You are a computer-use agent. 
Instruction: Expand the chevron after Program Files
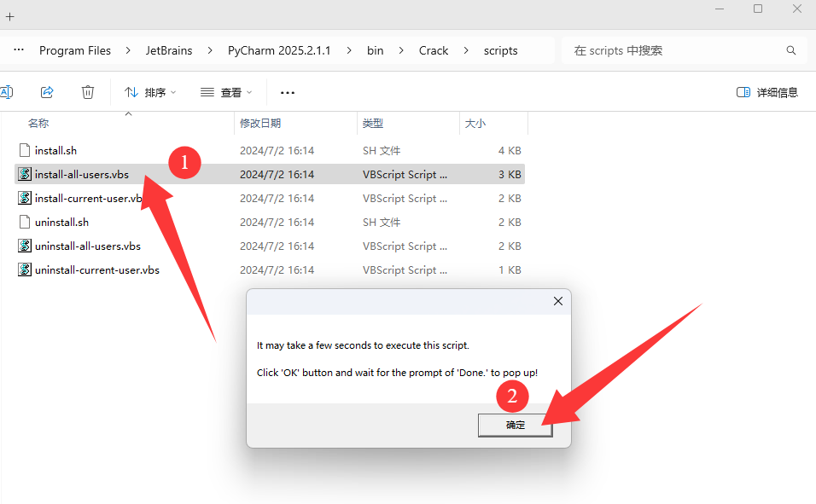(x=128, y=50)
